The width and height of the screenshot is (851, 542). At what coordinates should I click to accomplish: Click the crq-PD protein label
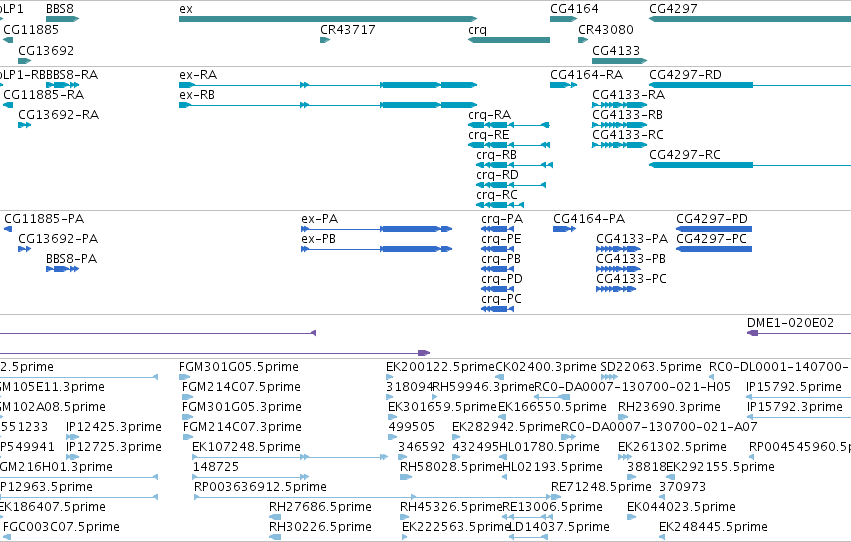tap(502, 279)
